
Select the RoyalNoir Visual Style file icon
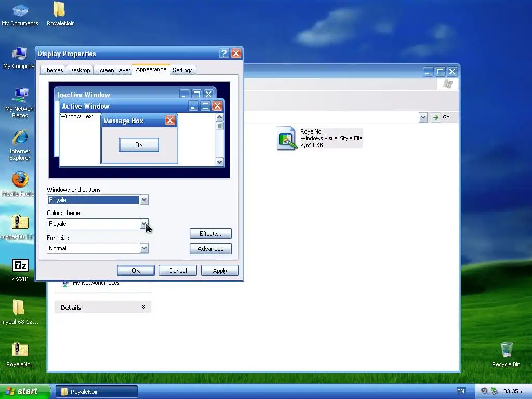pos(287,138)
